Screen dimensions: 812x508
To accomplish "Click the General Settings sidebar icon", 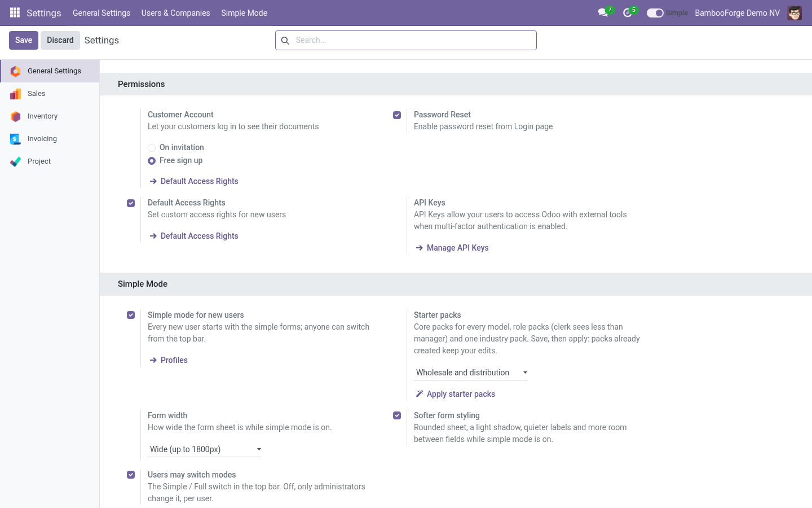I will (x=16, y=71).
